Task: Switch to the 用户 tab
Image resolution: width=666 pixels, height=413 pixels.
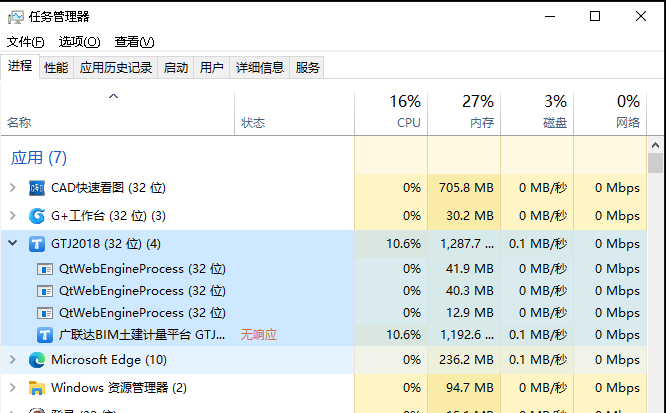Action: 212,68
